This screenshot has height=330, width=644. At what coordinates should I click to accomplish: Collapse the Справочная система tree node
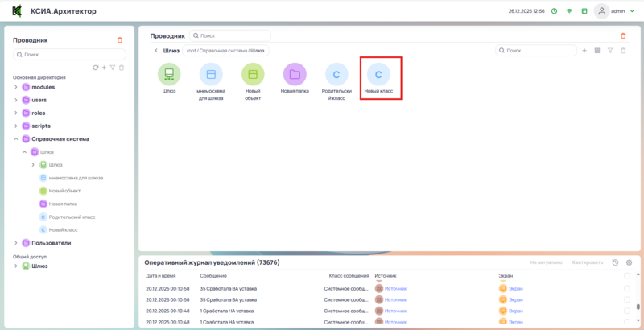tap(16, 138)
